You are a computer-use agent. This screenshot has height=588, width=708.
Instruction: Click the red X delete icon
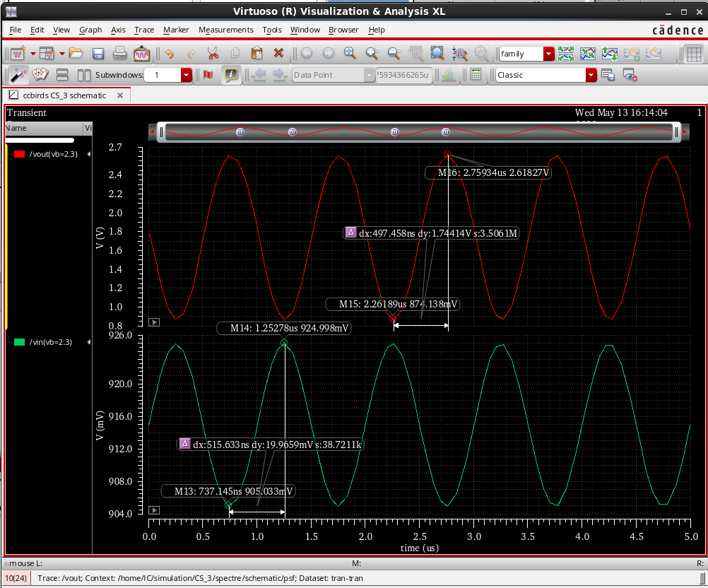278,54
